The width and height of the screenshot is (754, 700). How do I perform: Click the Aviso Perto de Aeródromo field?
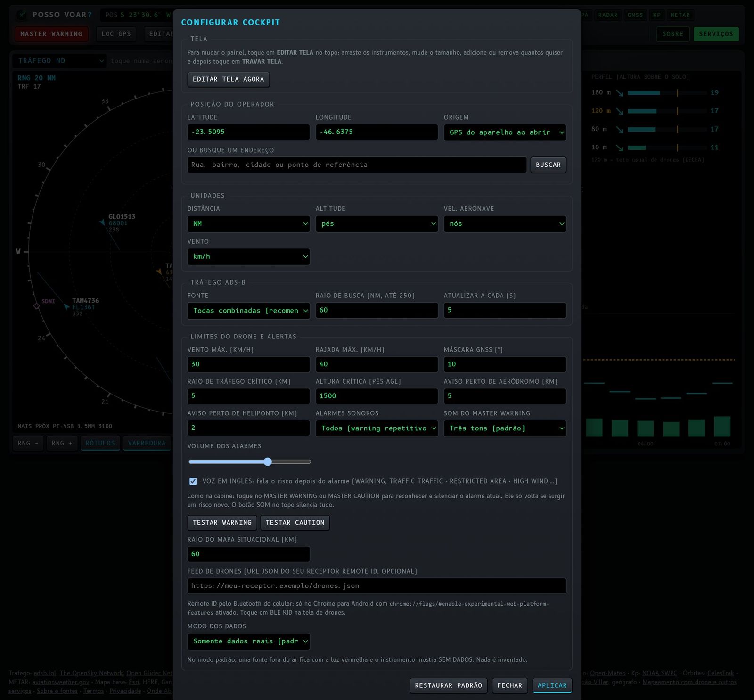pyautogui.click(x=505, y=396)
